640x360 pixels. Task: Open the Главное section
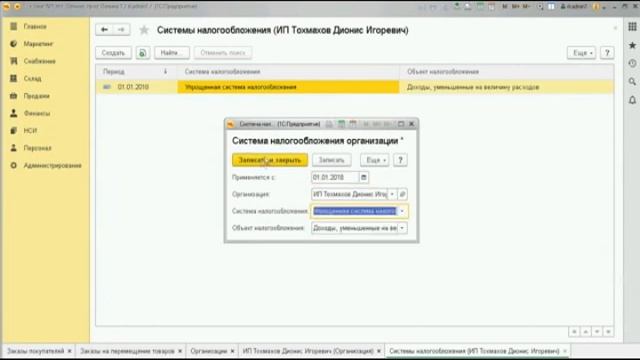35,27
